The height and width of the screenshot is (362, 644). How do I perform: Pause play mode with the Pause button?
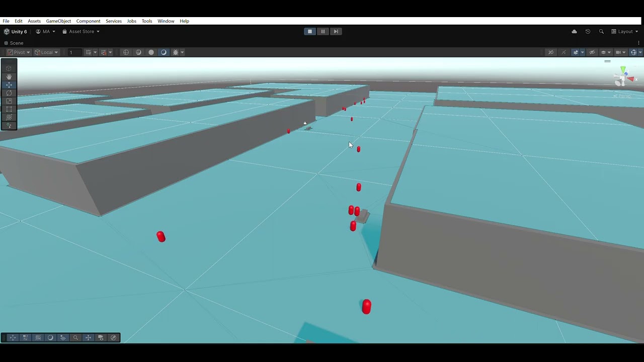point(323,32)
